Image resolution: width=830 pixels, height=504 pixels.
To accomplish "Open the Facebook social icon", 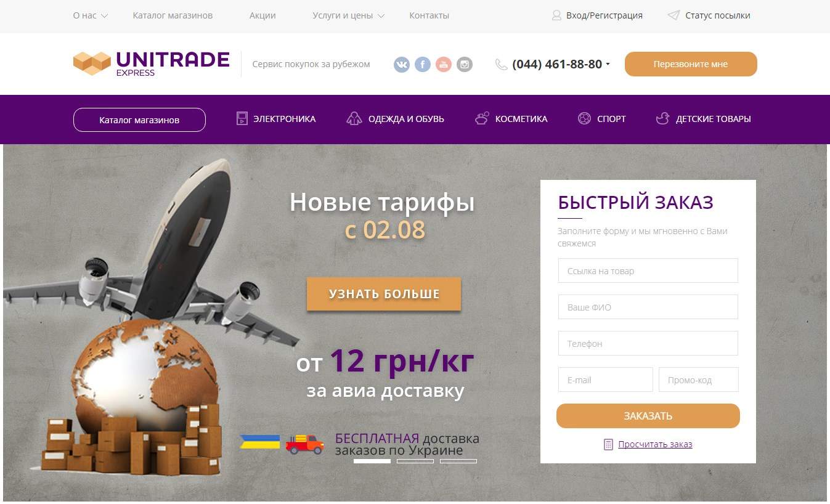I will click(423, 64).
